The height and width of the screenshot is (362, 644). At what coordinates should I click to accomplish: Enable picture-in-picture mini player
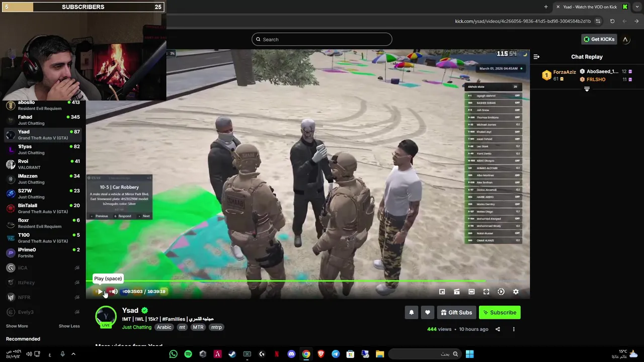(x=442, y=292)
